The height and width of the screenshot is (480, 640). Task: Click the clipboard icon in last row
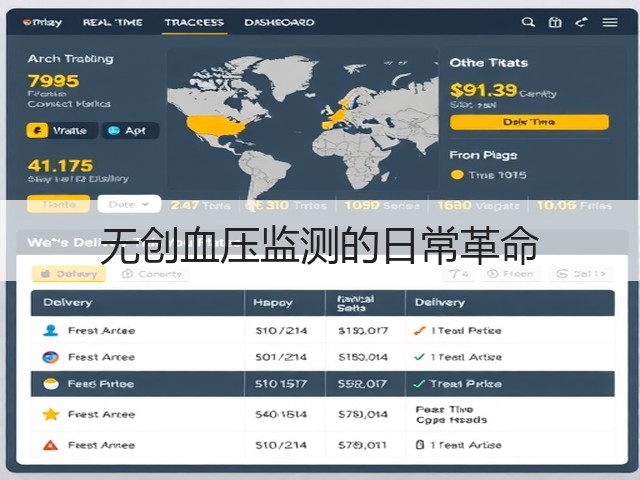[x=419, y=445]
